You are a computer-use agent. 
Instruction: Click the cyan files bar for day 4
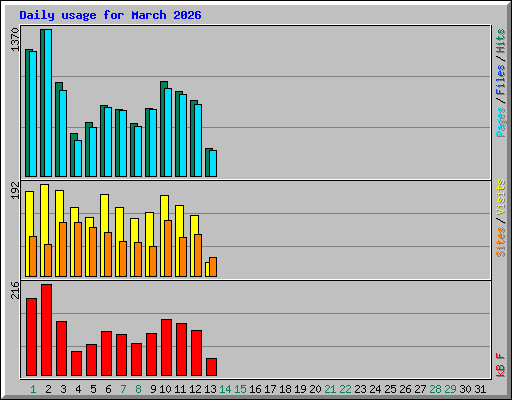pyautogui.click(x=78, y=158)
